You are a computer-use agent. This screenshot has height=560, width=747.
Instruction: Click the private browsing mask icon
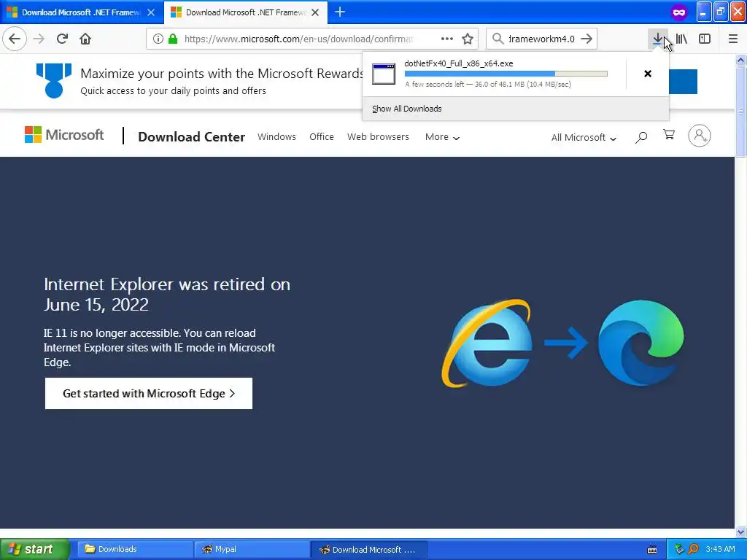[679, 12]
